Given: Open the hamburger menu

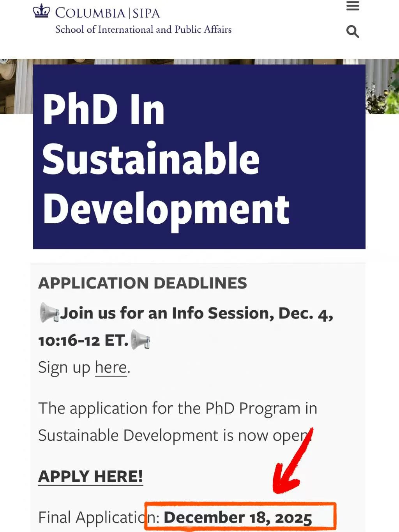Looking at the screenshot, I should 353,6.
